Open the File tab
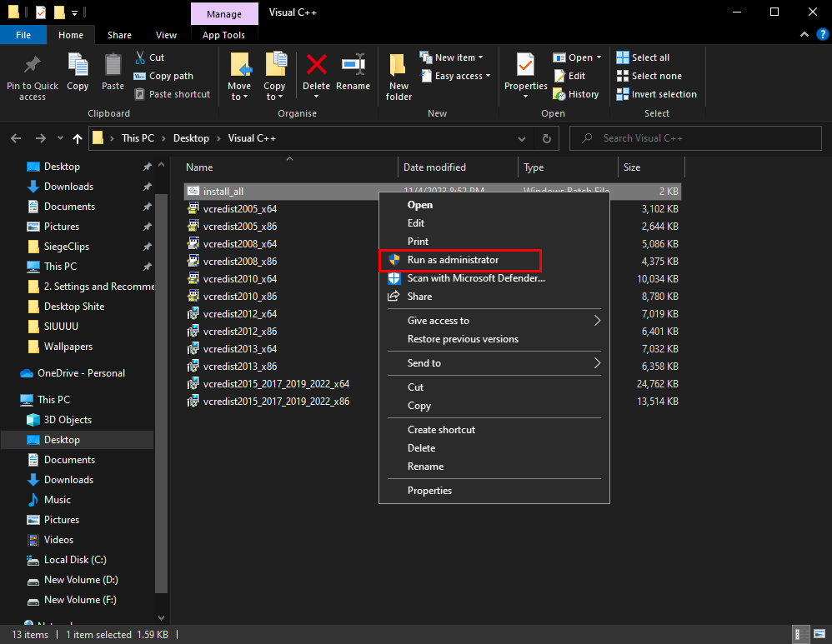This screenshot has width=832, height=644. click(23, 35)
